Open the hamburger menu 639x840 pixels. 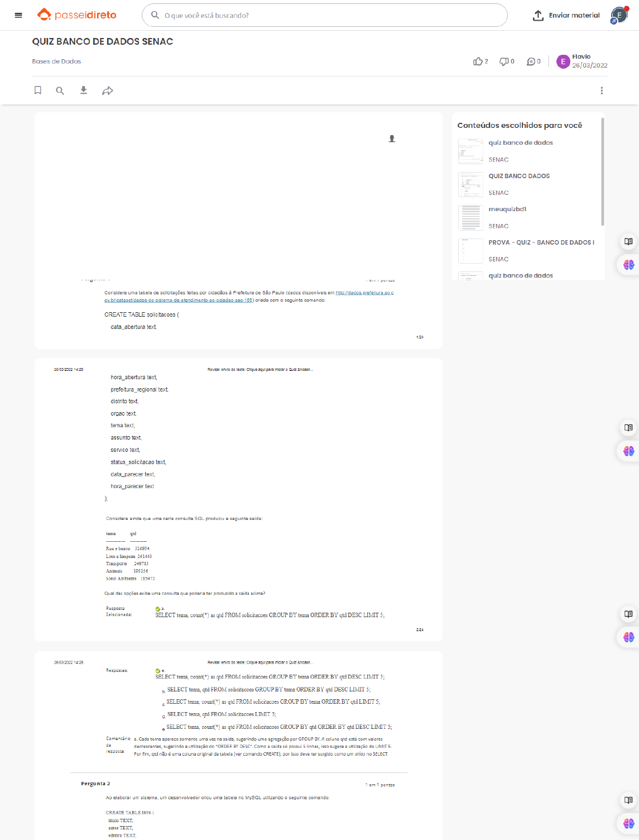18,15
